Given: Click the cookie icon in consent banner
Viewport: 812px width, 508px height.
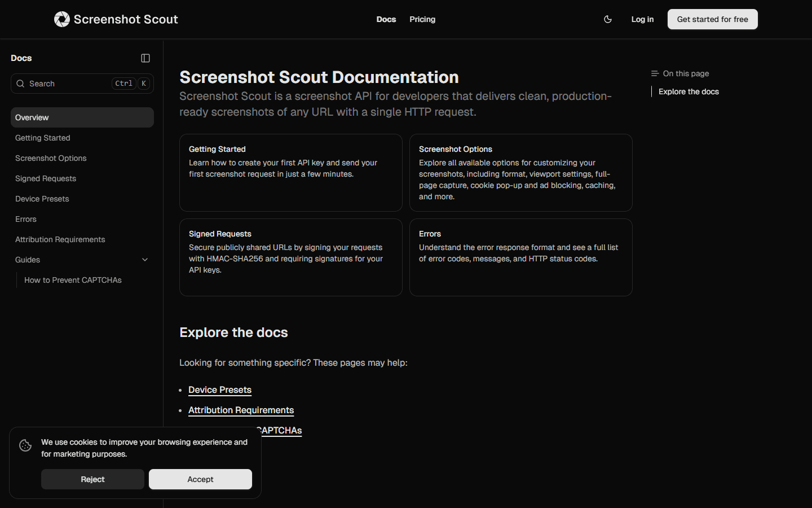Looking at the screenshot, I should coord(25,445).
